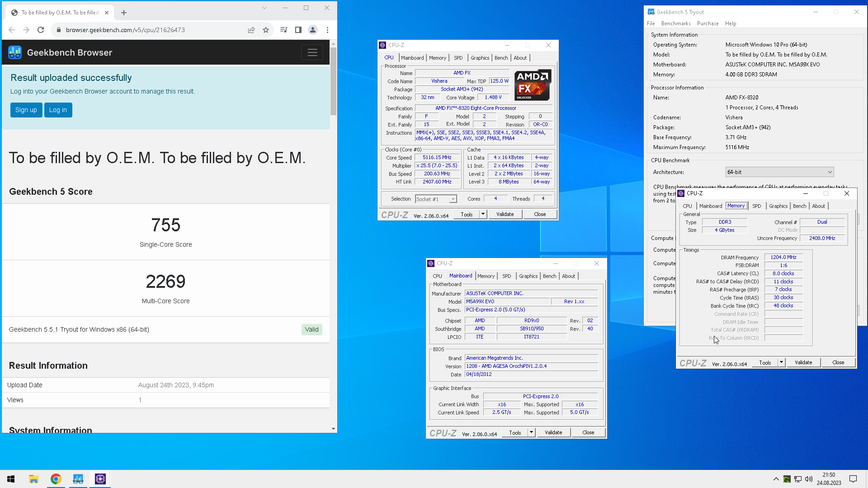Click the network tray icon
Viewport: 868px width, 488px height.
[x=798, y=479]
